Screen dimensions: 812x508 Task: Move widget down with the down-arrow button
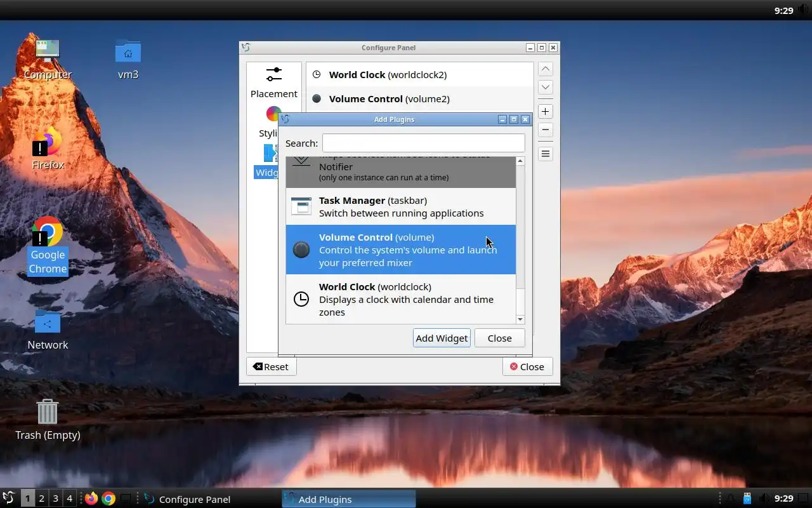(545, 87)
